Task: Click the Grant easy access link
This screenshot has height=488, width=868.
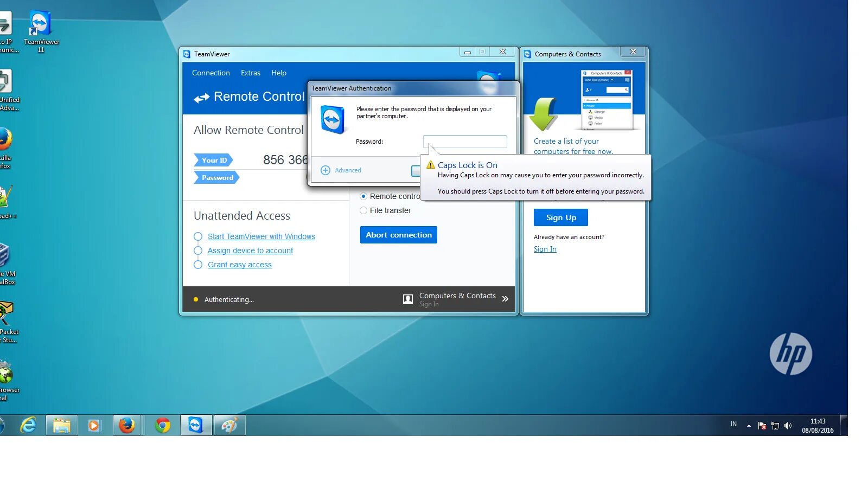Action: (x=239, y=265)
